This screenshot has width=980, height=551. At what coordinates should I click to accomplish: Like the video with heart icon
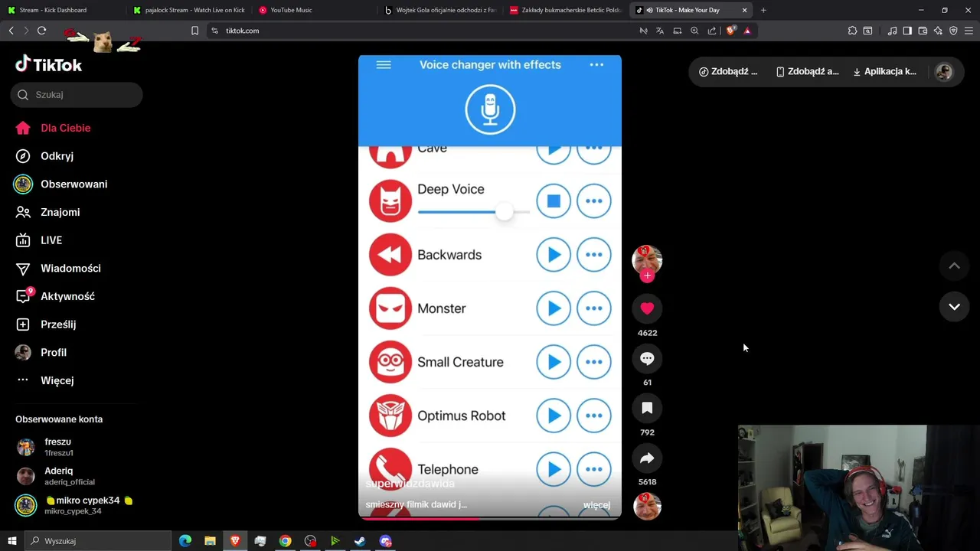pos(647,308)
